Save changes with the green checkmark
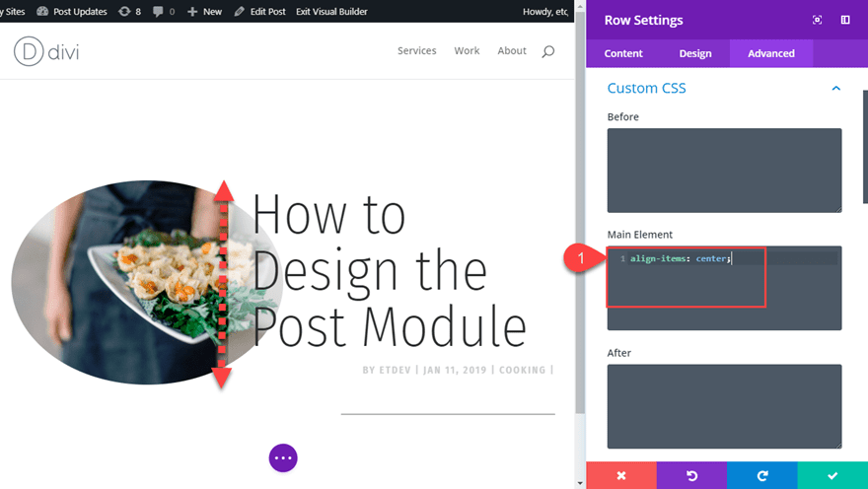 pos(832,475)
